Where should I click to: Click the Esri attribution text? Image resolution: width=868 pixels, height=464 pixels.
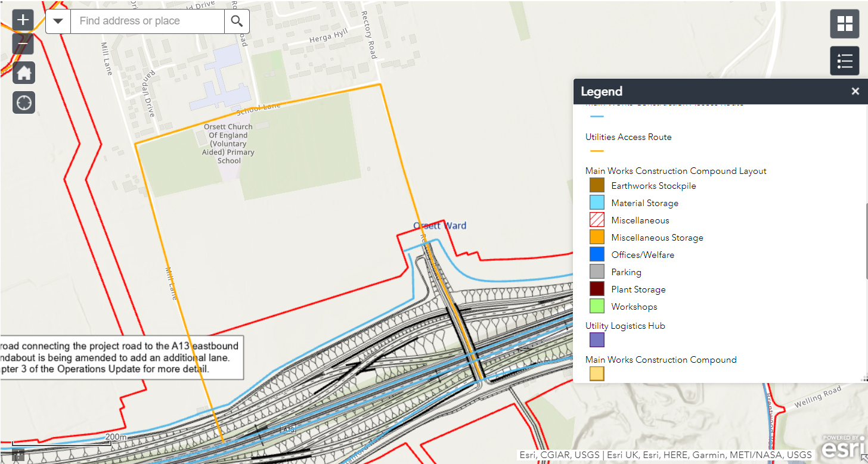pyautogui.click(x=665, y=455)
